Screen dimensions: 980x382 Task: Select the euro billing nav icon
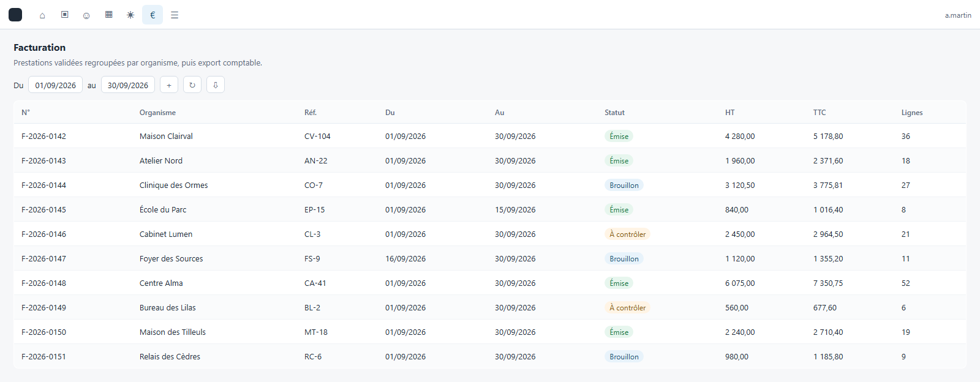point(153,15)
